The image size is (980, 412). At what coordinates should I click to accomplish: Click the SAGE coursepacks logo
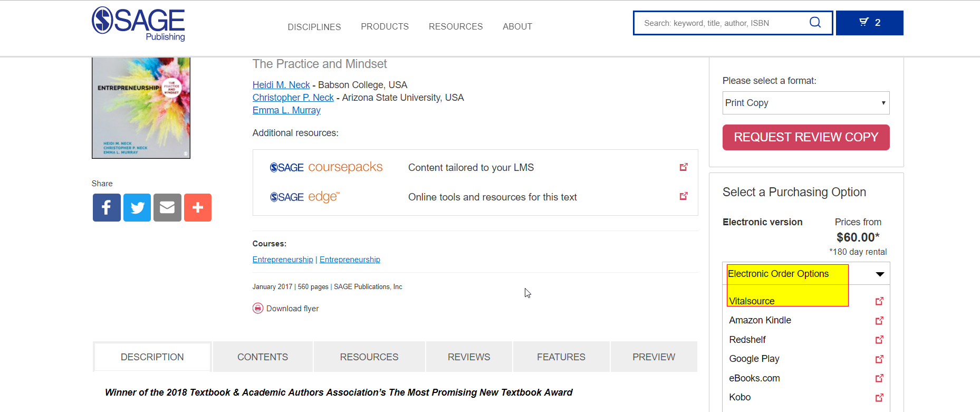pos(326,167)
